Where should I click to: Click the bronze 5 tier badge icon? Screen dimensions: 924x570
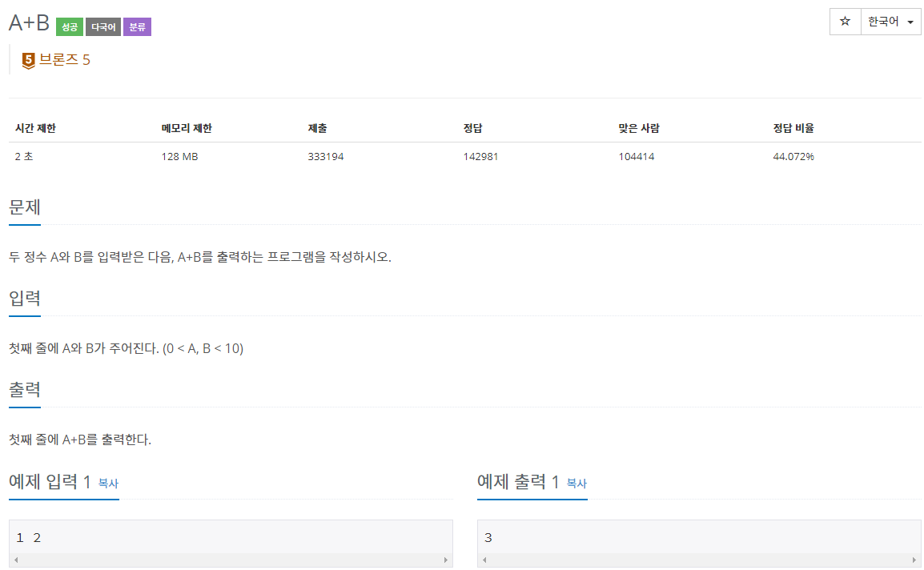pos(28,60)
